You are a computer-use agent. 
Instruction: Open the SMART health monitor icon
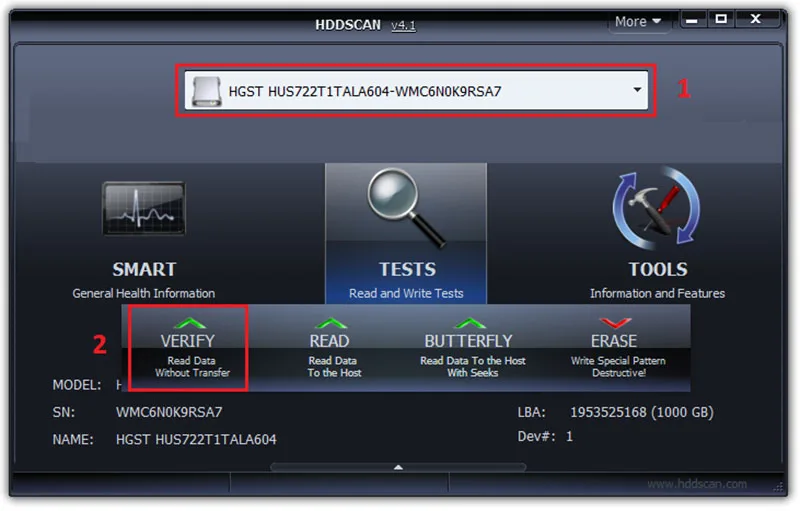(x=144, y=208)
